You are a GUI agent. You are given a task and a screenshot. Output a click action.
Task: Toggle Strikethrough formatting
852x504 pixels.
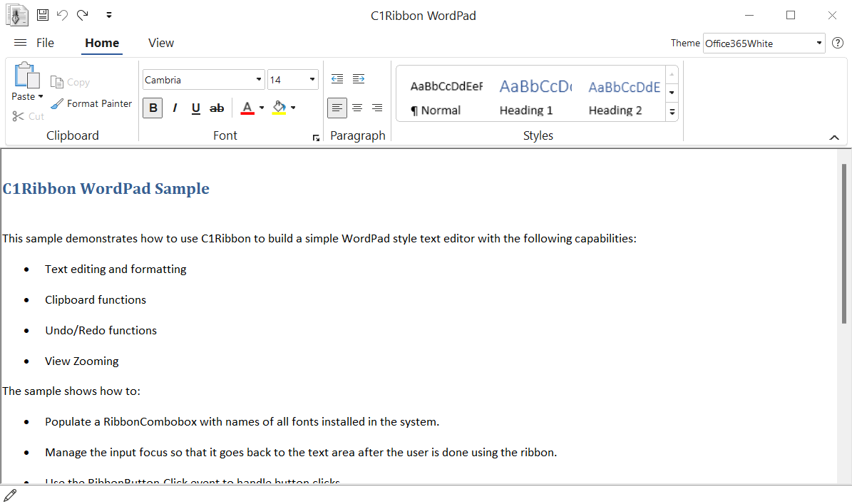click(217, 108)
